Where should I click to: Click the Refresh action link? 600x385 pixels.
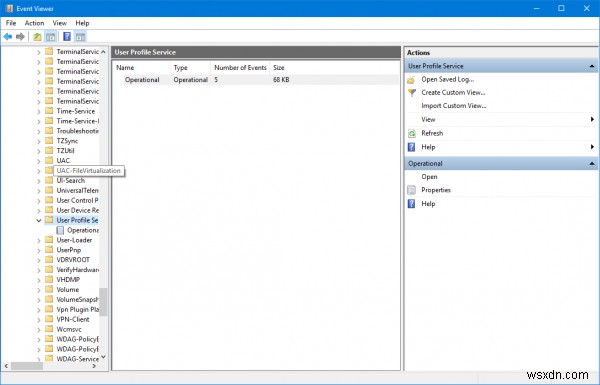432,133
